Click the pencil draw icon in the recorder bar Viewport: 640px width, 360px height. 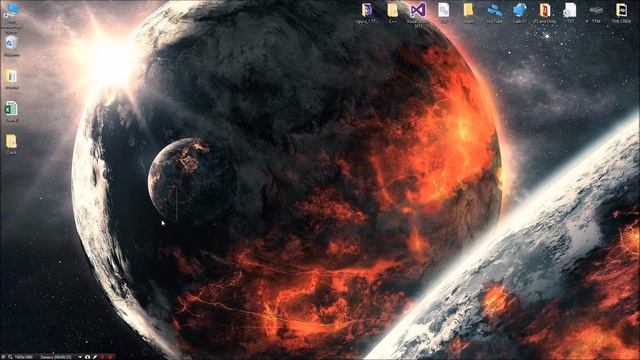pos(95,357)
